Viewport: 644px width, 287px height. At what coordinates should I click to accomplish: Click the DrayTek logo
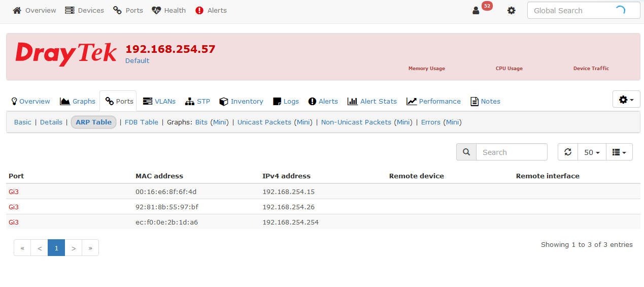(x=66, y=54)
